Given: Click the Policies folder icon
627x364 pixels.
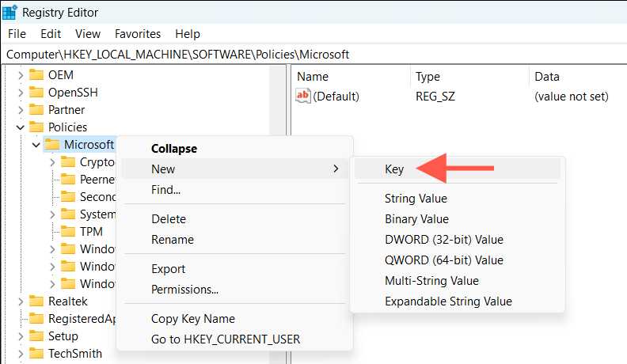Looking at the screenshot, I should (x=36, y=127).
